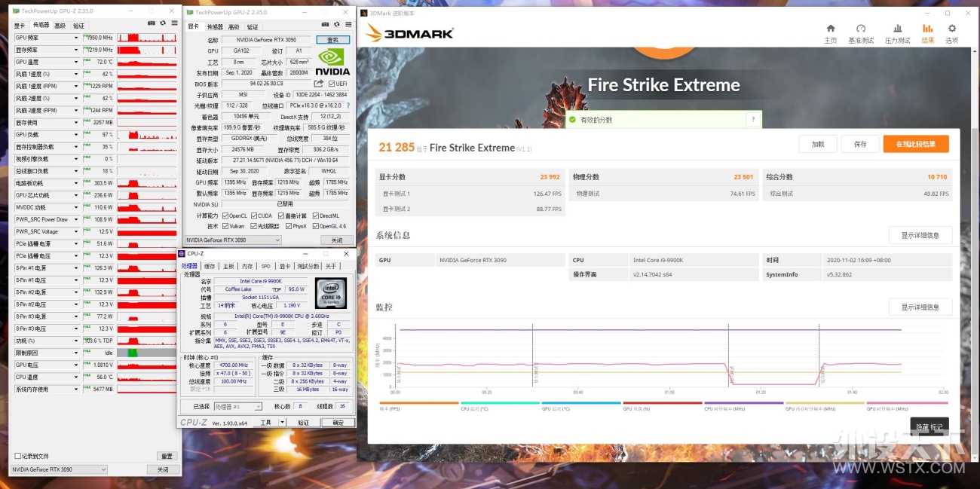Click the 查找 lookup button in GPU-Z

[x=332, y=40]
